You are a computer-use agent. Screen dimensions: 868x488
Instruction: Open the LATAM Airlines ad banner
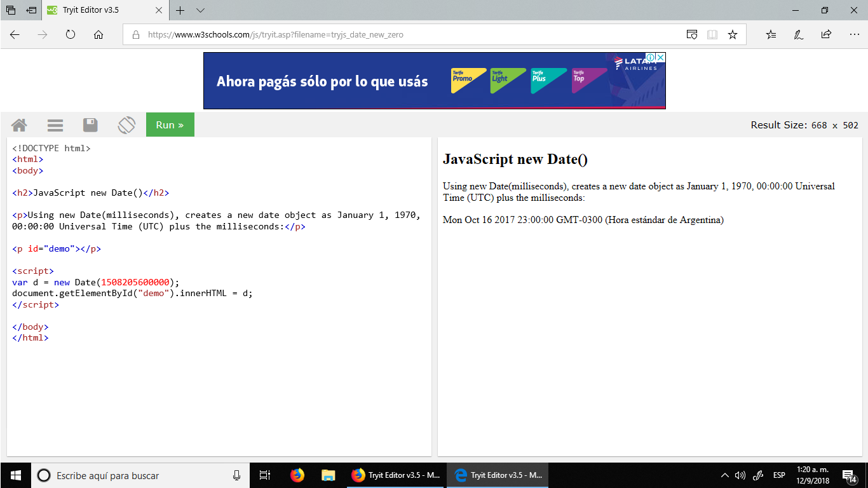[x=434, y=81]
